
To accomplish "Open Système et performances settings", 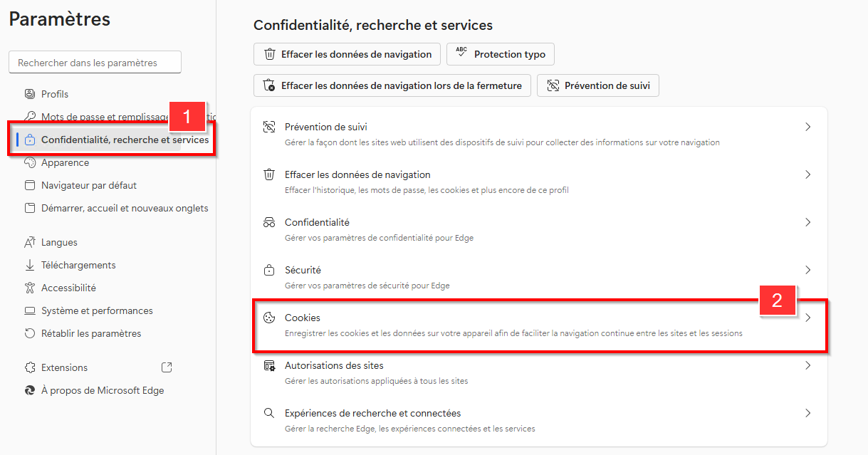I will coord(97,310).
